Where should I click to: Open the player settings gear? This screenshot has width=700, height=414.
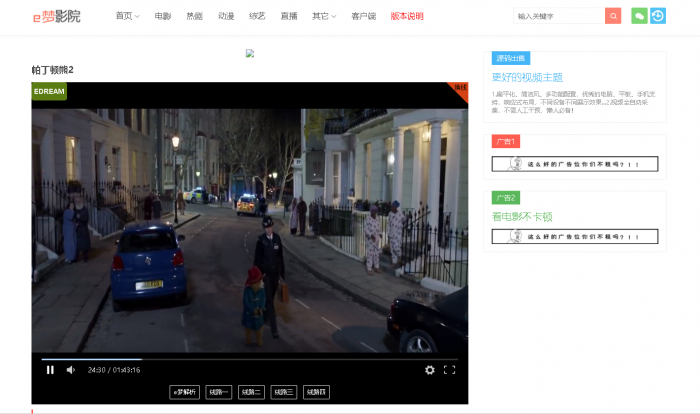pyautogui.click(x=430, y=370)
